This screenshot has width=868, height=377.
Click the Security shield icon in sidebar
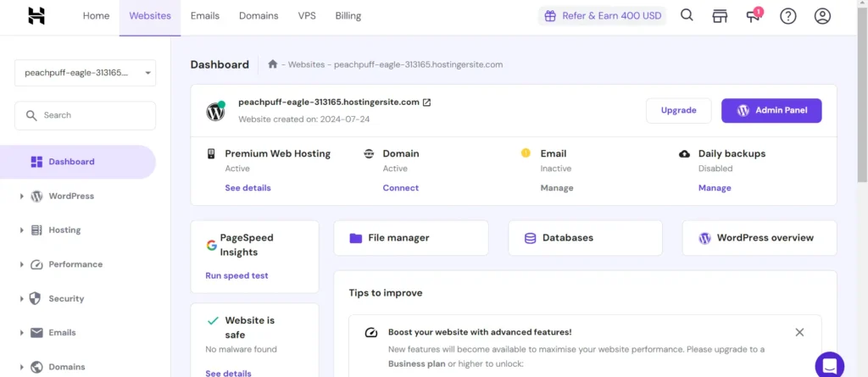35,299
